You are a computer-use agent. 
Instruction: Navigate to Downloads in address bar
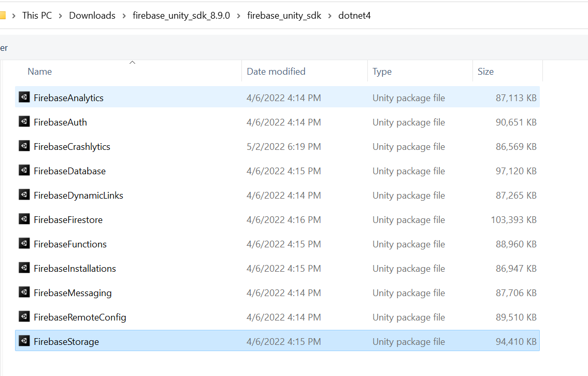[92, 16]
